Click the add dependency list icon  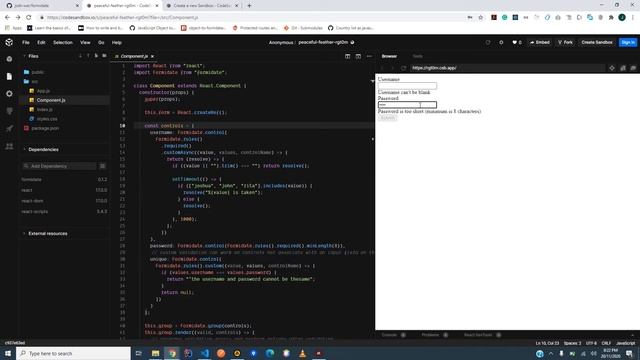(x=102, y=166)
